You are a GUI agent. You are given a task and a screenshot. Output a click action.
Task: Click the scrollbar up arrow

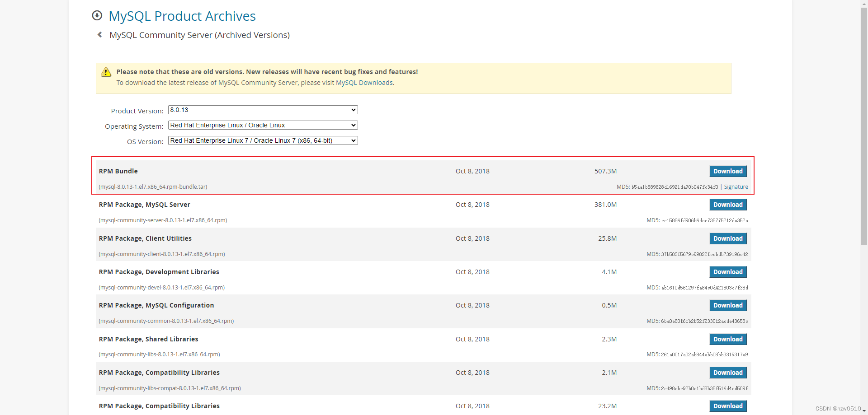pyautogui.click(x=864, y=3)
